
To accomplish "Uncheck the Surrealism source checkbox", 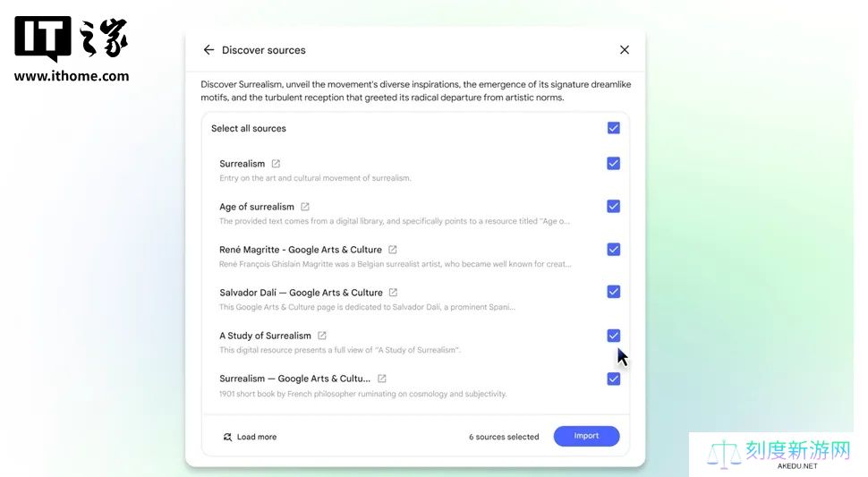I will pyautogui.click(x=613, y=163).
